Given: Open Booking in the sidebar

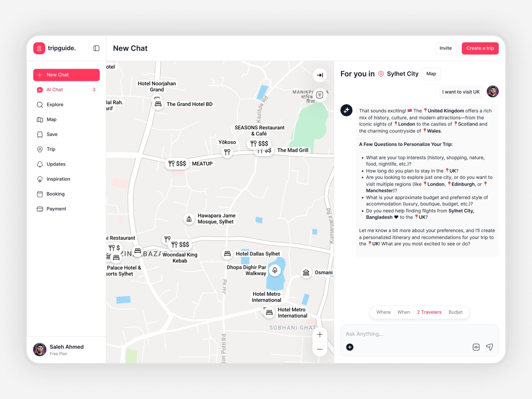Looking at the screenshot, I should pyautogui.click(x=66, y=194).
